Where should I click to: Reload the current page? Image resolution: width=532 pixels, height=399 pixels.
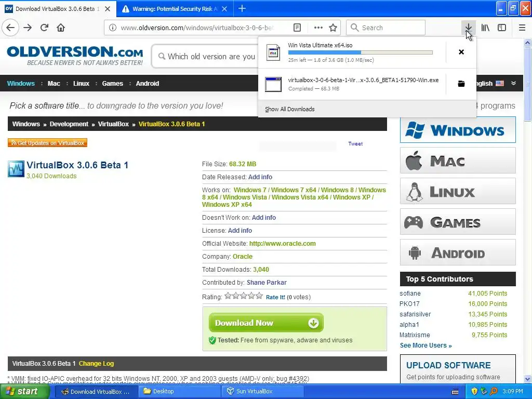44,28
